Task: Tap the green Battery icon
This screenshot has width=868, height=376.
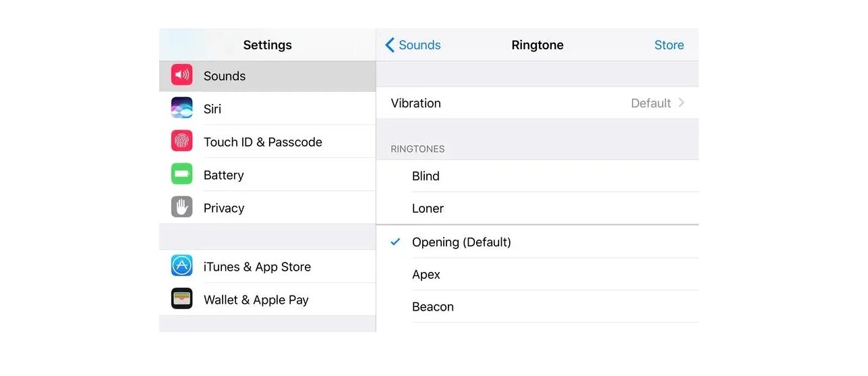Action: pyautogui.click(x=181, y=174)
